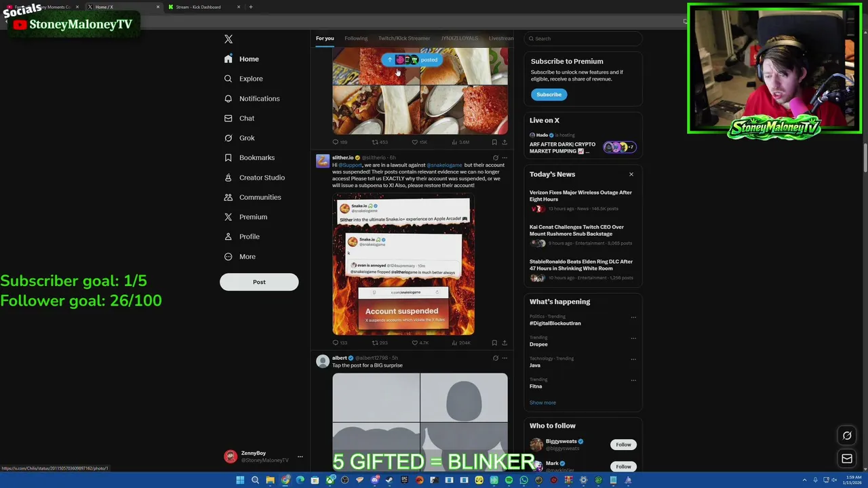Repost the slither.io post showing 293 reposts
Screen dimensions: 868x488
380,343
